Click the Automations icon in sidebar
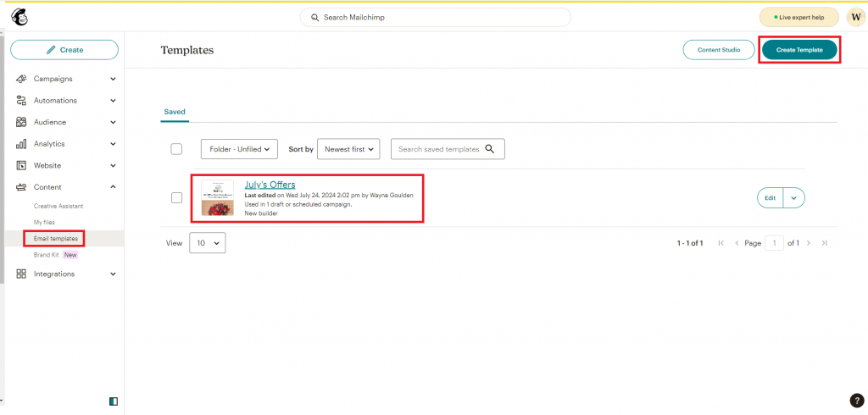This screenshot has width=868, height=415. 21,101
